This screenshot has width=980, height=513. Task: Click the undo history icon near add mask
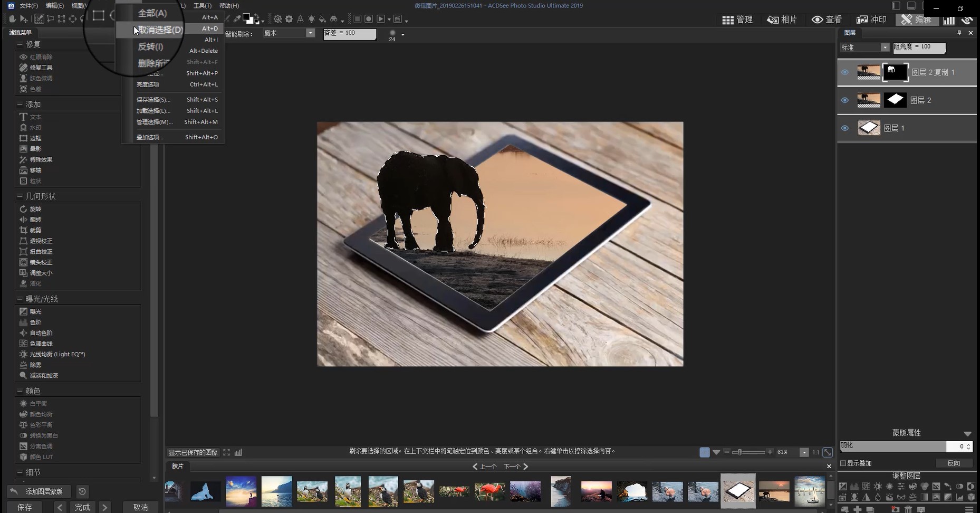click(82, 491)
